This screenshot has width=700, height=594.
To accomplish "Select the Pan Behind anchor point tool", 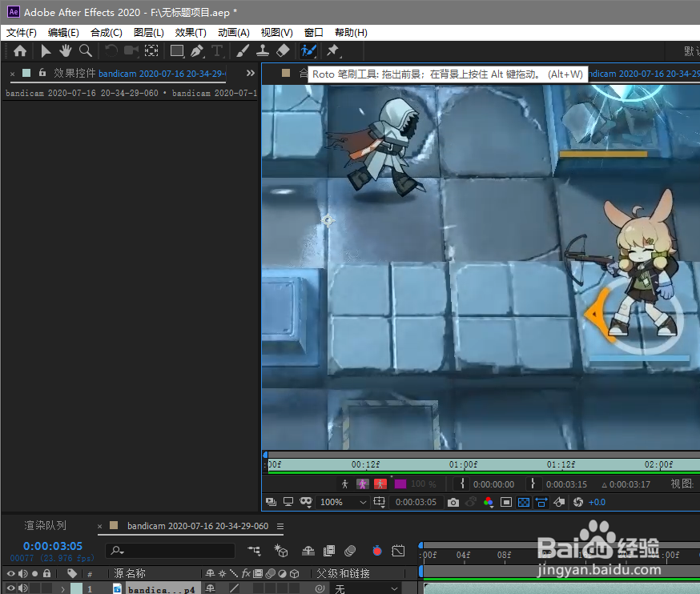I will [151, 51].
